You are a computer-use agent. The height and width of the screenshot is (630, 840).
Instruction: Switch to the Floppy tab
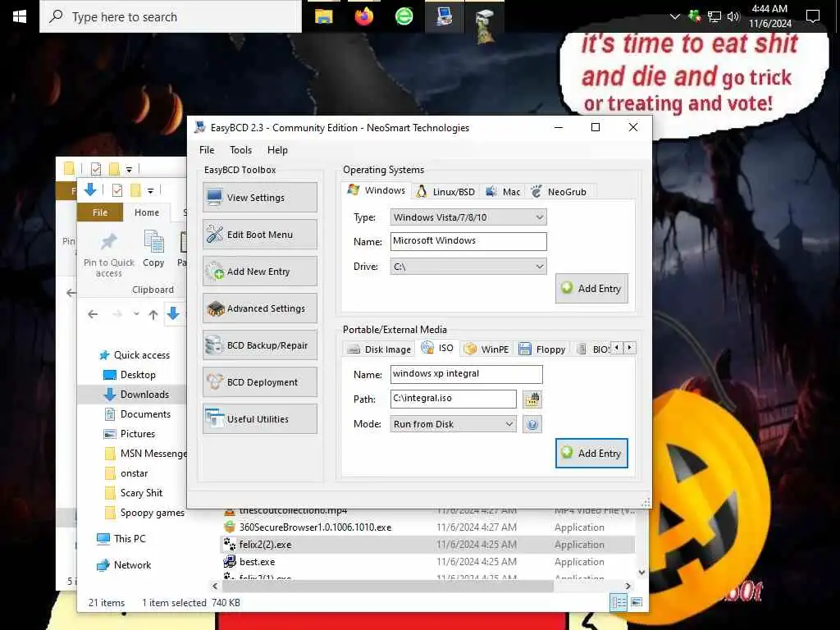click(542, 349)
